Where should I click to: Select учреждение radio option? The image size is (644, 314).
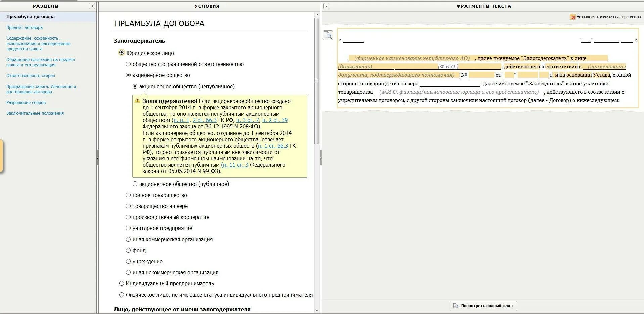click(128, 261)
